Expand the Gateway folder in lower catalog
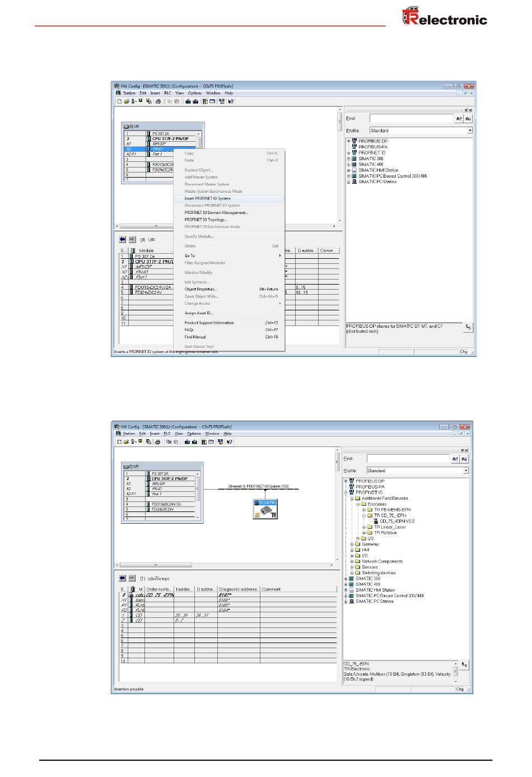The height and width of the screenshot is (777, 532). tap(352, 544)
